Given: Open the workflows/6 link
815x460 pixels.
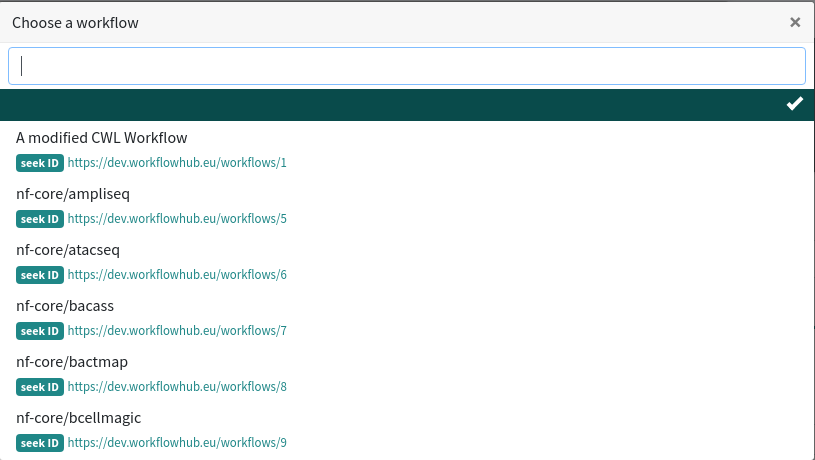Looking at the screenshot, I should (177, 275).
